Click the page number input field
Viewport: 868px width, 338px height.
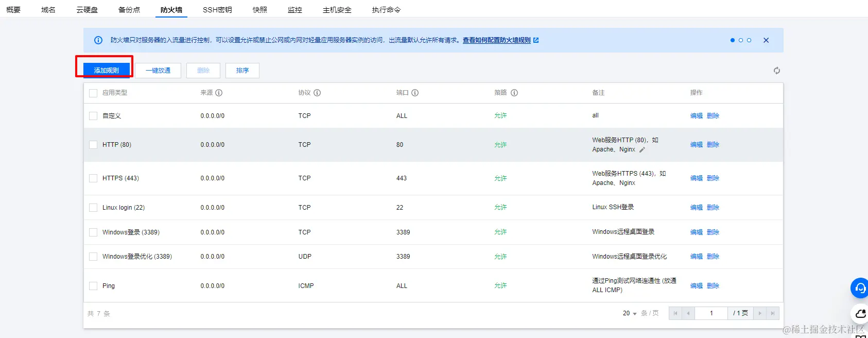click(711, 313)
